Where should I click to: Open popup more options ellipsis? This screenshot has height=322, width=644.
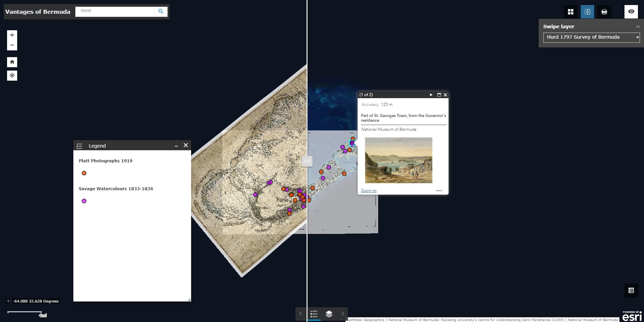pos(439,191)
